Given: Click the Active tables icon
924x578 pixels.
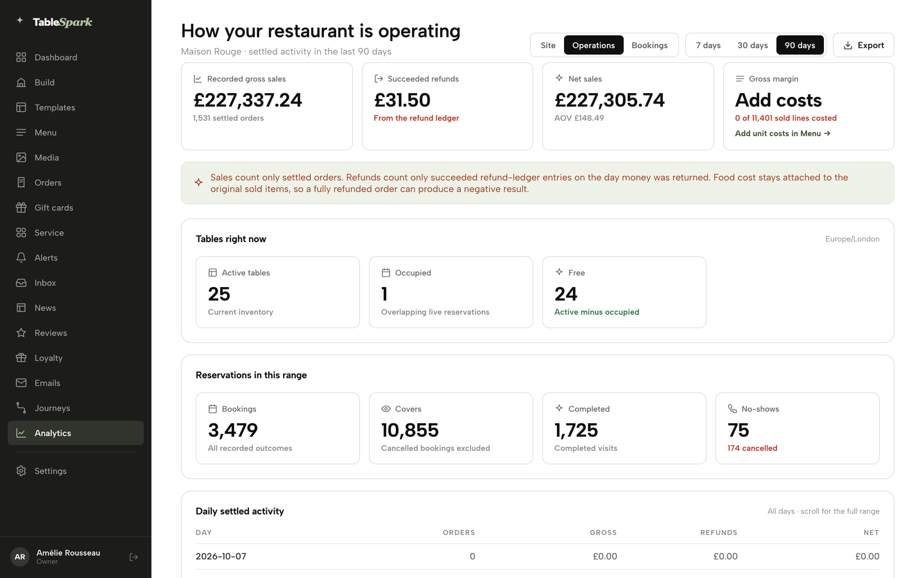Looking at the screenshot, I should tap(212, 272).
